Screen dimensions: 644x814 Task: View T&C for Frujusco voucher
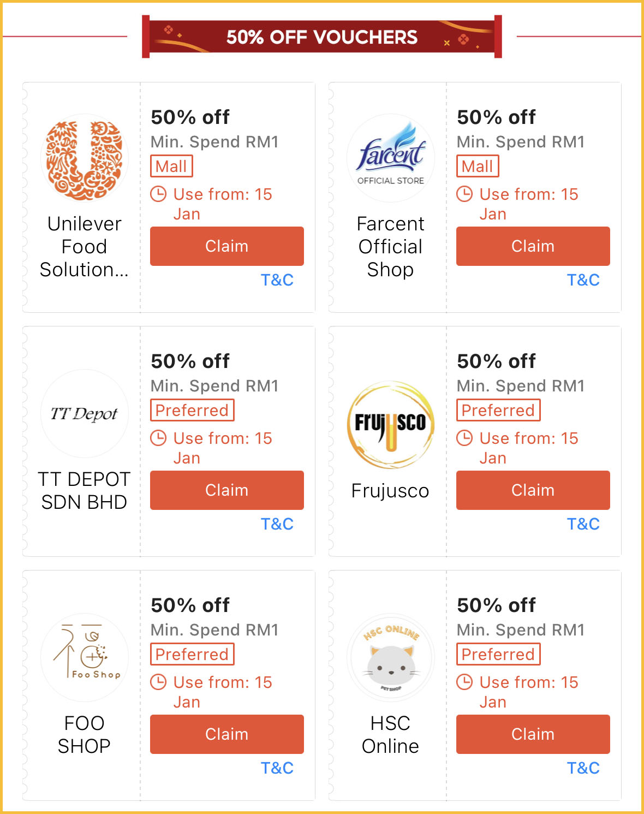(x=583, y=524)
